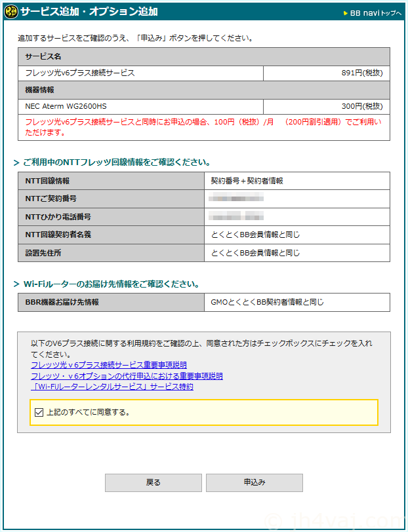Select the サービス名 table header
This screenshot has width=408, height=532.
[x=43, y=57]
